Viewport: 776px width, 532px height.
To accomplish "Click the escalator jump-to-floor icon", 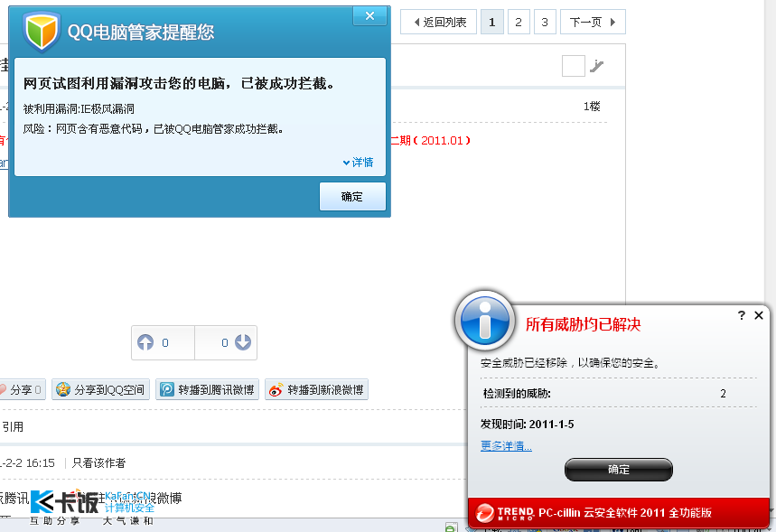I will (x=597, y=66).
